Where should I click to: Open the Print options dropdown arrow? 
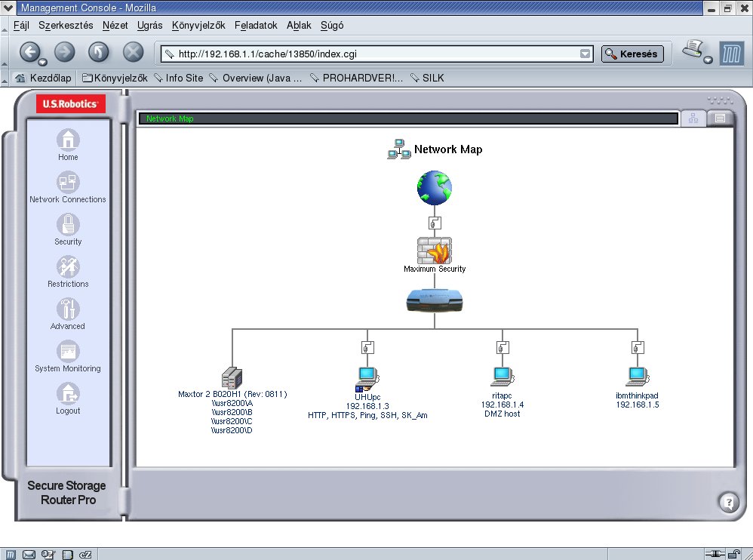click(708, 60)
